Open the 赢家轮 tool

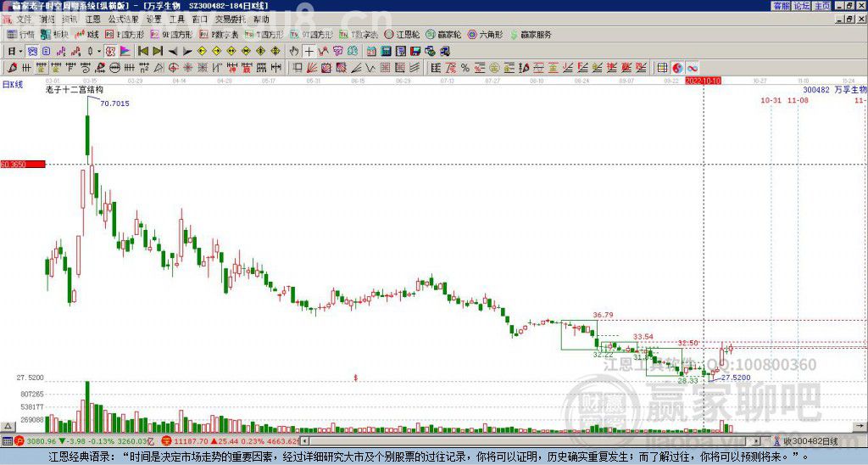click(x=443, y=34)
